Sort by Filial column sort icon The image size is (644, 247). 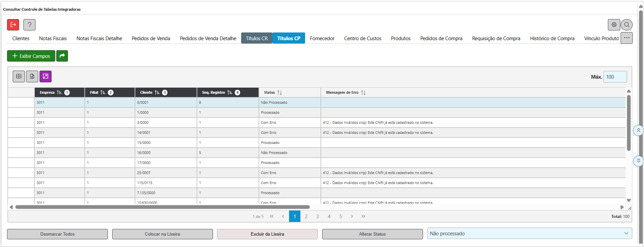pos(103,92)
